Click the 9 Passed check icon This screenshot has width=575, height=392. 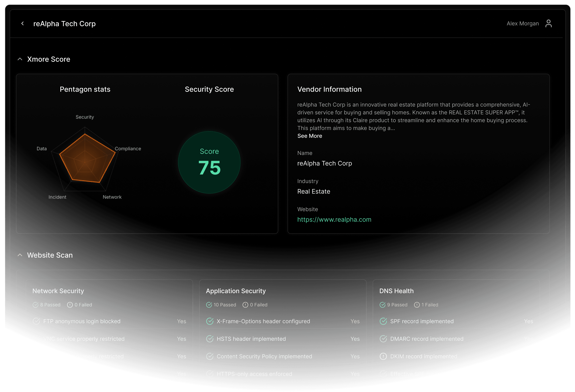(x=382, y=305)
